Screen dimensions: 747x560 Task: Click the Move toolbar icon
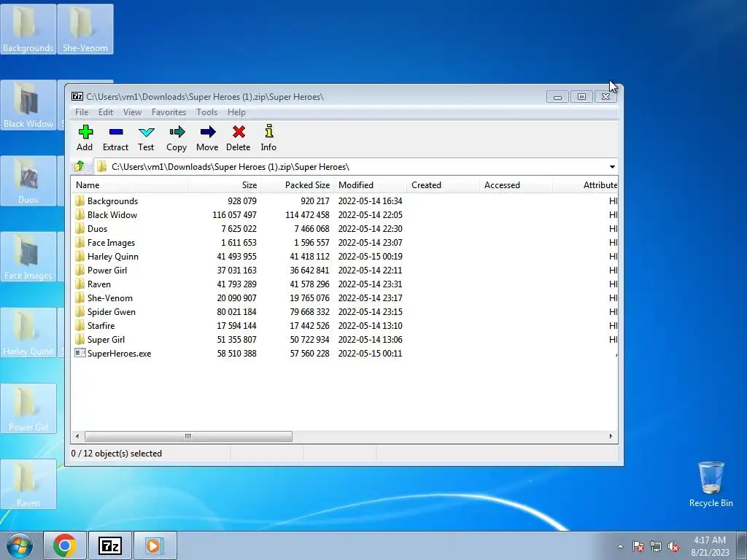[x=207, y=138]
